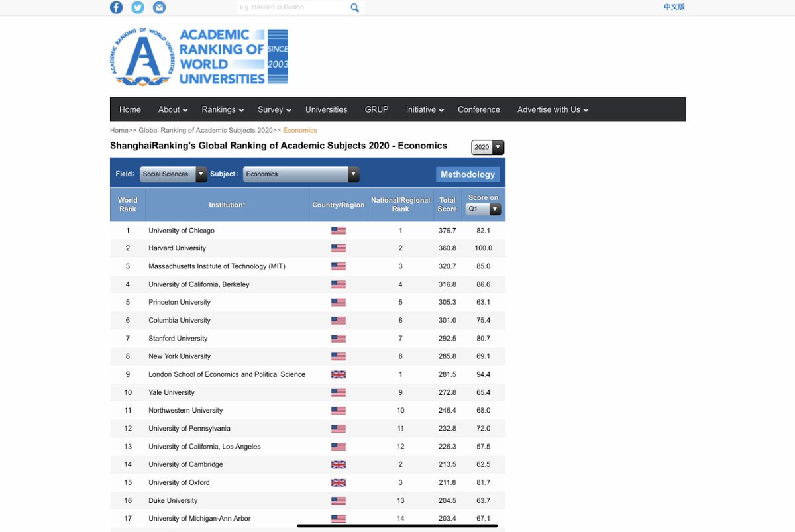Expand the About menu
Screen dimensions: 795x532
pos(173,109)
